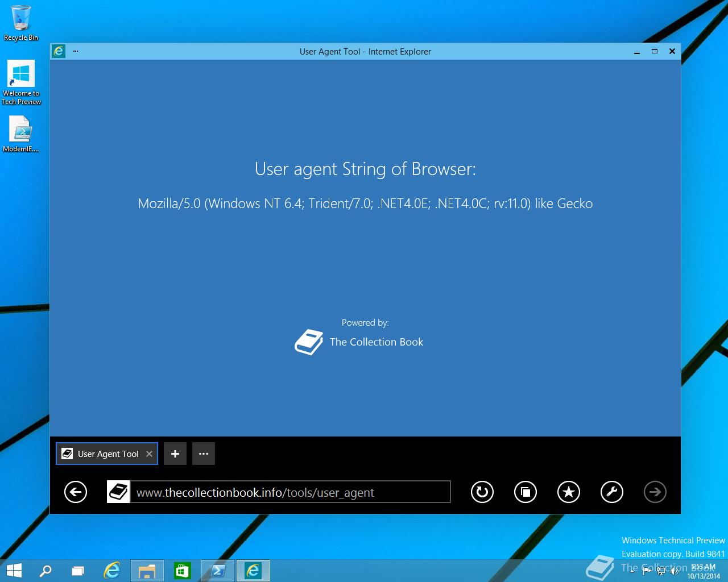Click the 'User agent String of Browser:' heading
728x582 pixels.
pyautogui.click(x=365, y=169)
